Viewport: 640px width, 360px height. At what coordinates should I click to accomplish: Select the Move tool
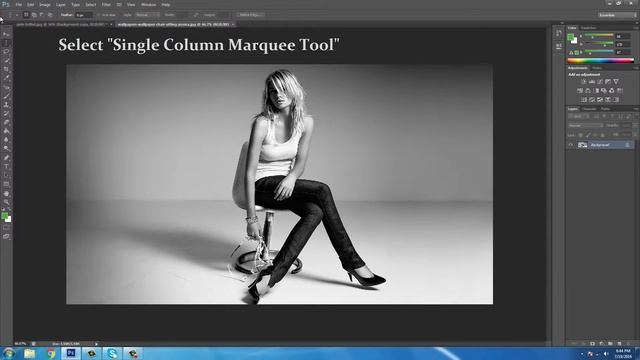[x=6, y=34]
